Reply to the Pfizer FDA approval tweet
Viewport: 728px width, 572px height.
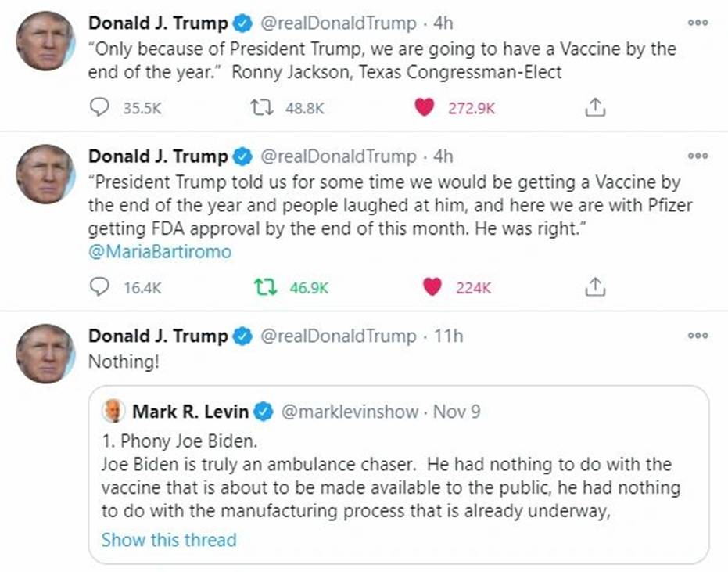pyautogui.click(x=100, y=287)
